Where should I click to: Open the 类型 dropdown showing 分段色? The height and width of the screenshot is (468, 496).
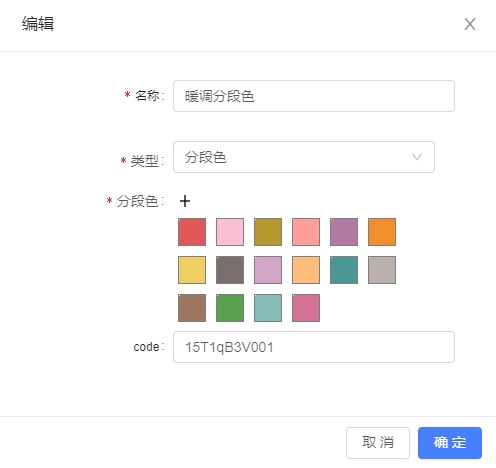304,157
